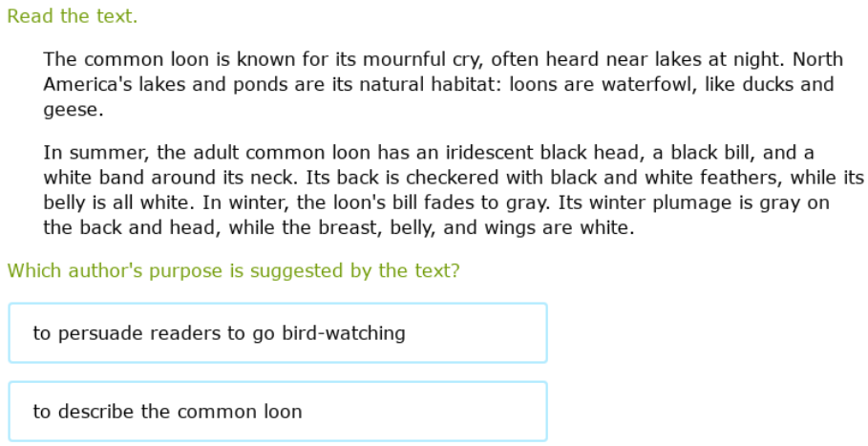
Task: Click the word 'America's' in the first paragraph
Action: [83, 84]
